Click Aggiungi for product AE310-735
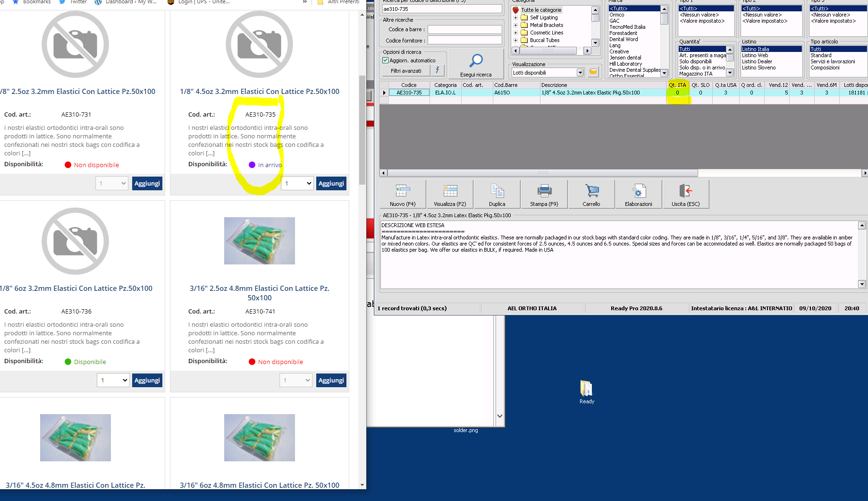The height and width of the screenshot is (501, 868). [x=331, y=183]
